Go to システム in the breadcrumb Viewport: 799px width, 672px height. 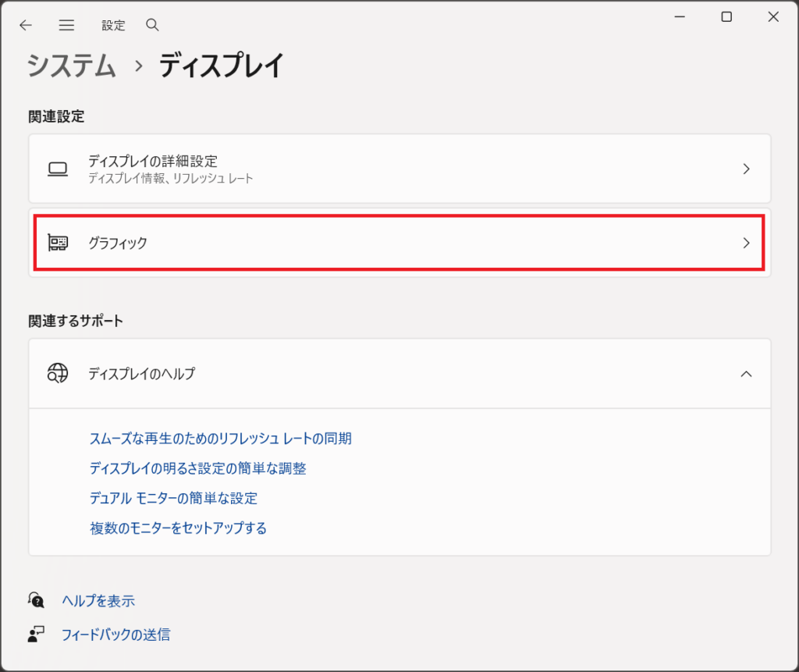72,66
